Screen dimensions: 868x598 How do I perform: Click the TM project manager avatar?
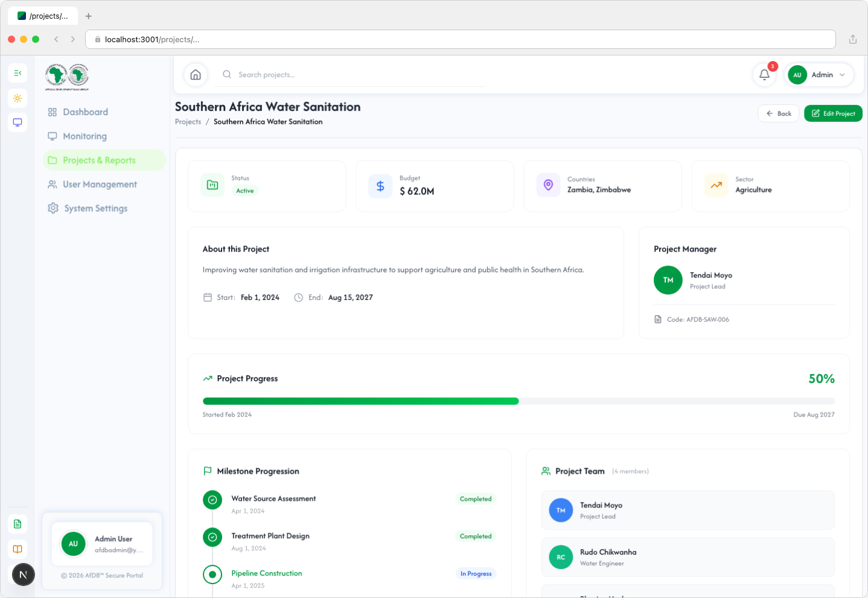[668, 280]
